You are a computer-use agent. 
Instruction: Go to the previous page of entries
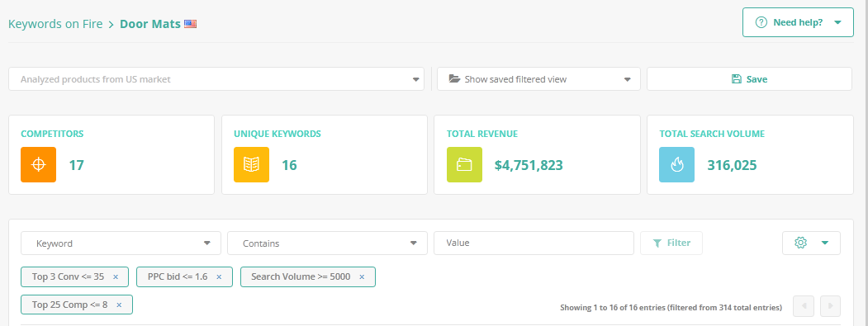804,306
